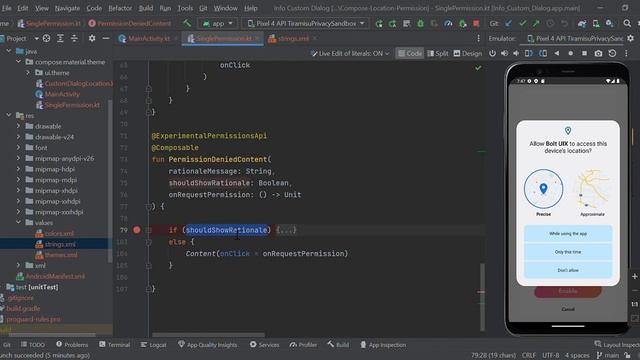Open the Terminal tool window tab
Viewport: 640px width, 360px height.
tap(114, 345)
